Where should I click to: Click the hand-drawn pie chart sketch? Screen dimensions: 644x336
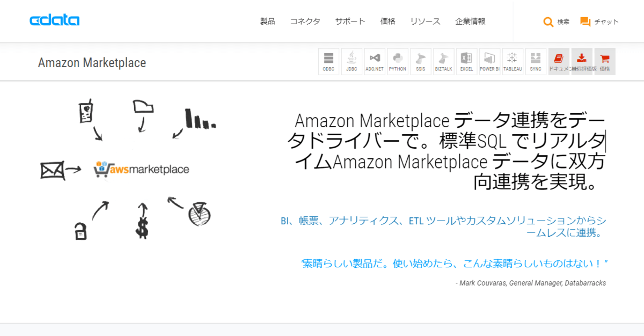coord(199,214)
